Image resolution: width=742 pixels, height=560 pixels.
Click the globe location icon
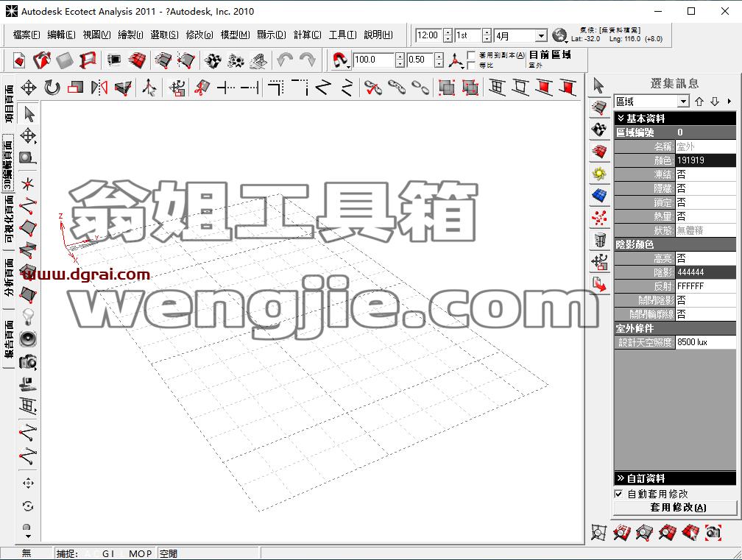click(x=559, y=35)
